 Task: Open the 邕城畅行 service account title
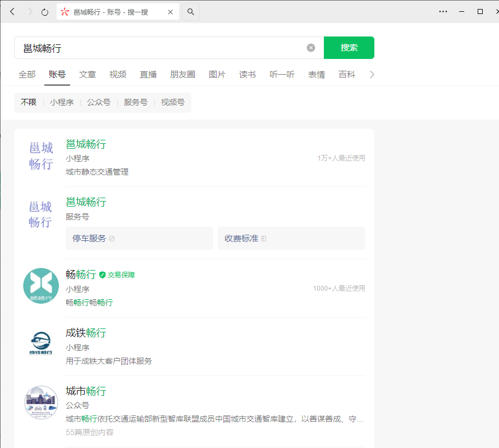(x=86, y=202)
